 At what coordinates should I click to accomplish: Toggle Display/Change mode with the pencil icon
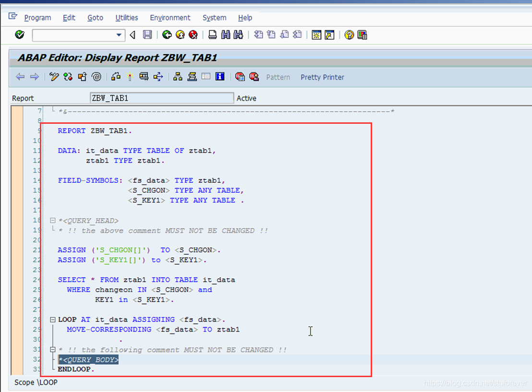pos(54,77)
